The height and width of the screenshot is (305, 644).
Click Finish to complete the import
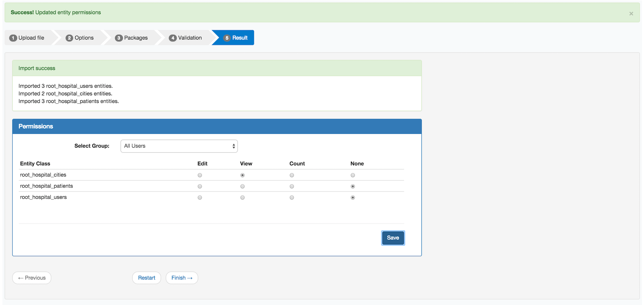[x=182, y=278]
